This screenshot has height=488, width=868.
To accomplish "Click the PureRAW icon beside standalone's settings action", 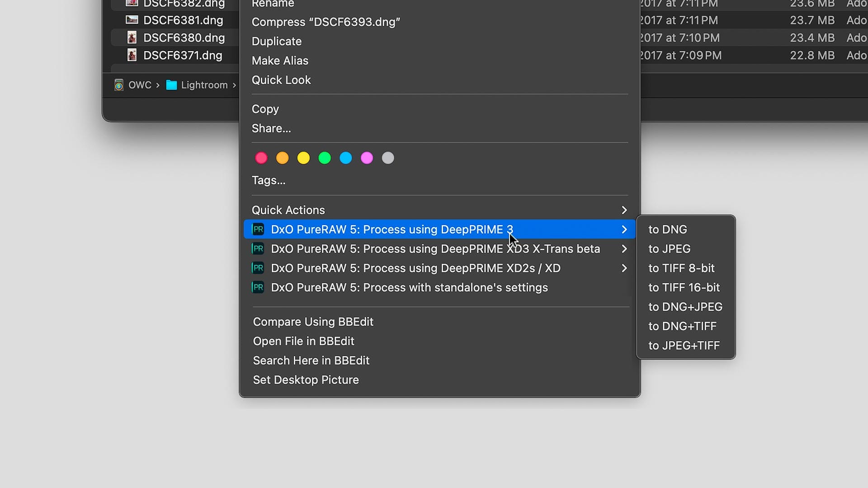I will click(x=258, y=287).
